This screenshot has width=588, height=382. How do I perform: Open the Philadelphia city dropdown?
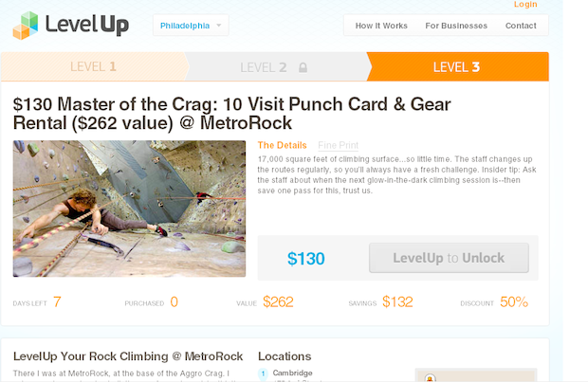[x=191, y=26]
